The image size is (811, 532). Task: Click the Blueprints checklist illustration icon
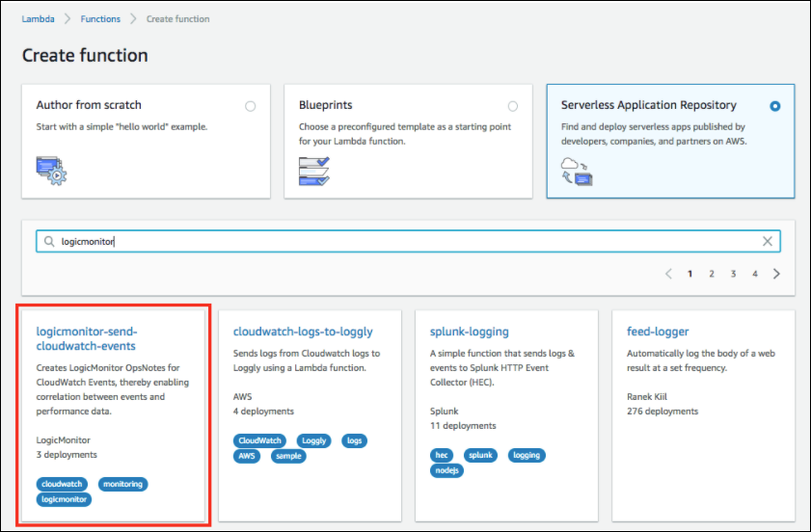pos(314,172)
